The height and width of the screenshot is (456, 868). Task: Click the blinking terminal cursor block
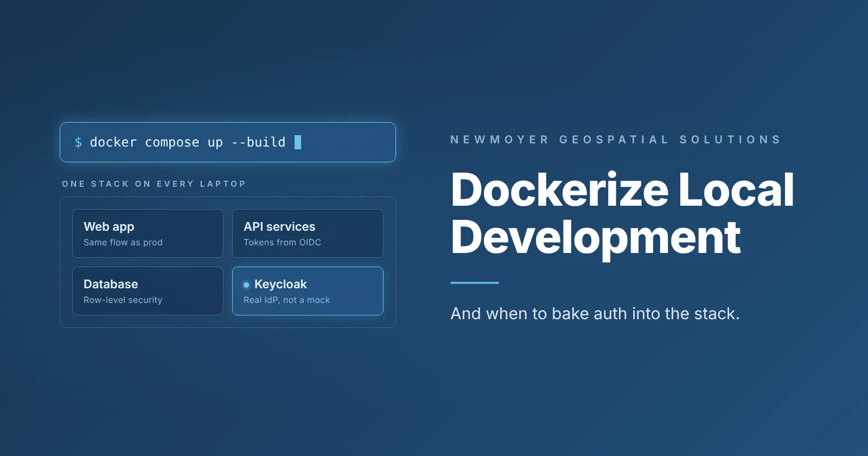(298, 142)
